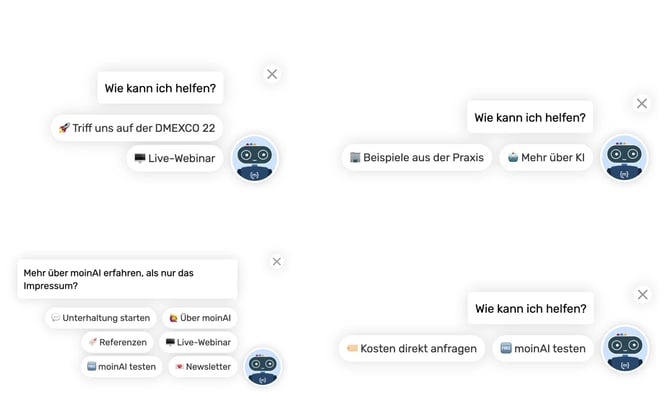This screenshot has height=405, width=670.
Task: Click the Mehr über KI chip
Action: pos(546,157)
